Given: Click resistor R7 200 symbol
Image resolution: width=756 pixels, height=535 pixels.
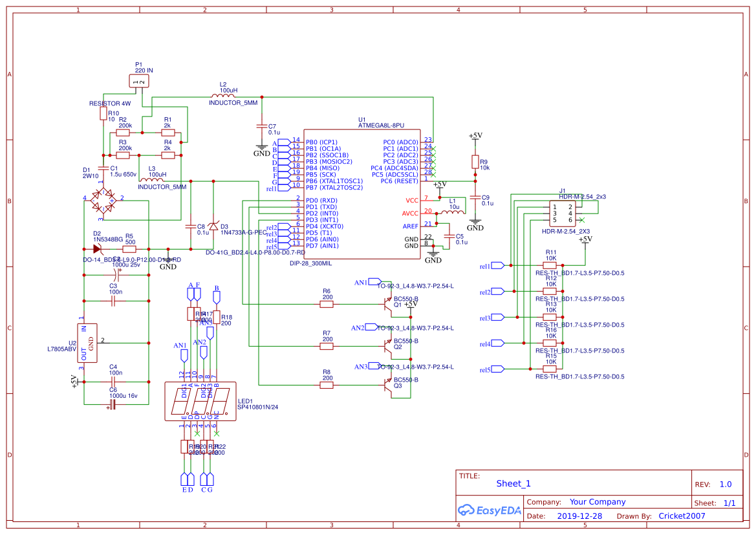Looking at the screenshot, I should coord(327,346).
